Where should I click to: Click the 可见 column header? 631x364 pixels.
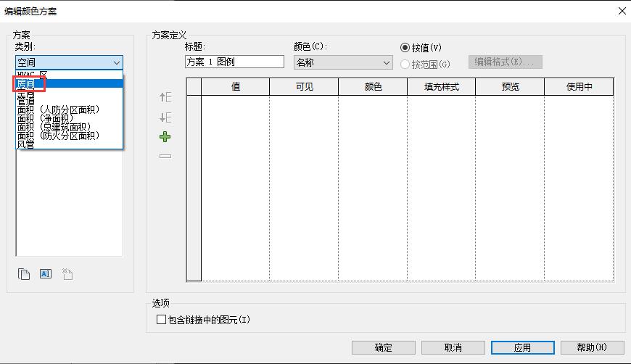coord(304,86)
